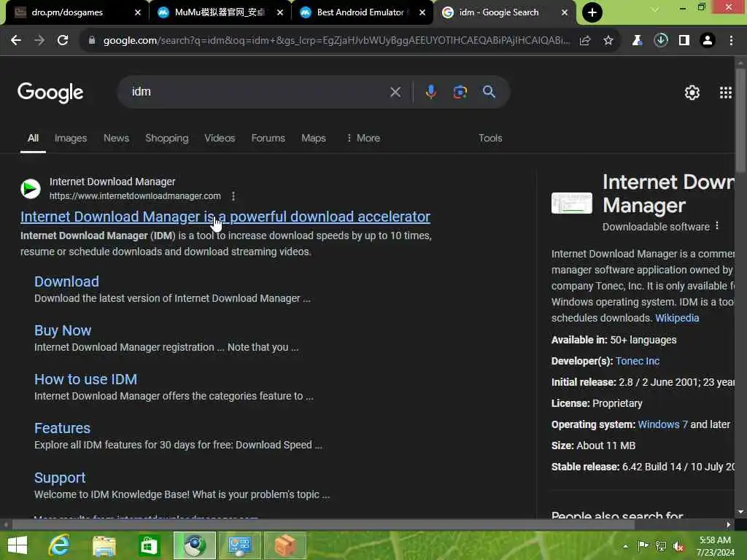Open the Internet Download Manager main result link
This screenshot has height=560, width=747.
225,217
